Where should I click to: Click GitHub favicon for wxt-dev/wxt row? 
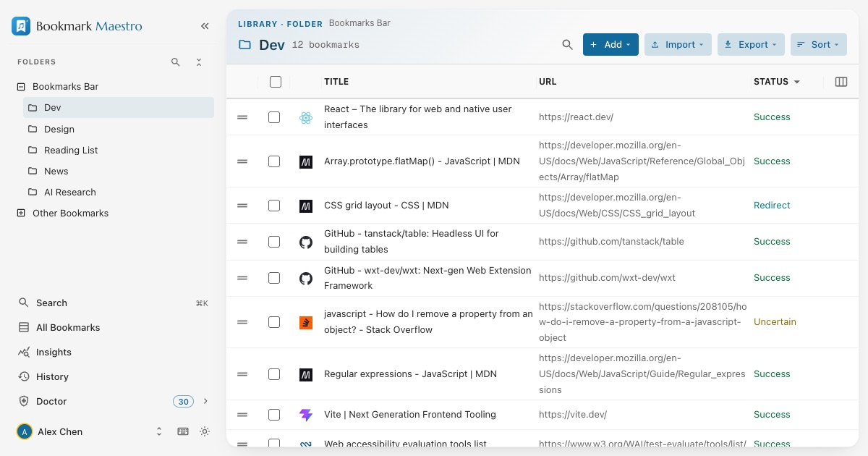[306, 278]
